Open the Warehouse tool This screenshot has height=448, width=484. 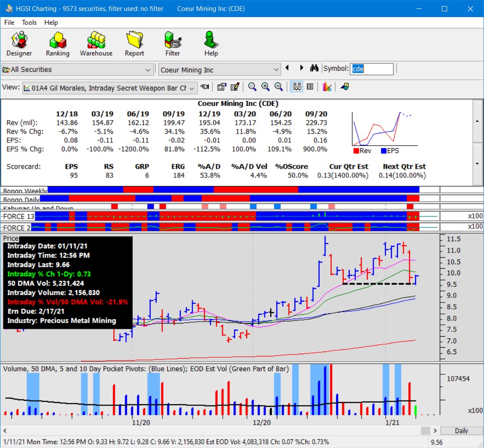96,43
